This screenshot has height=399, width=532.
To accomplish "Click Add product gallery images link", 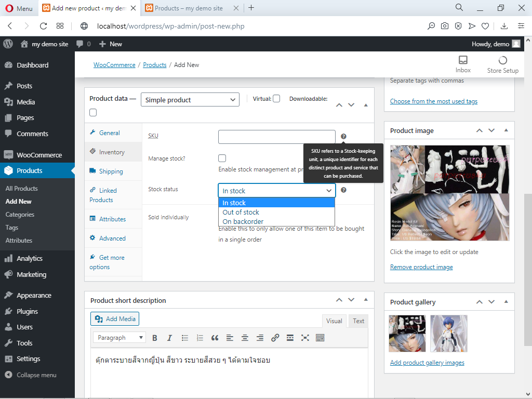I will (427, 363).
